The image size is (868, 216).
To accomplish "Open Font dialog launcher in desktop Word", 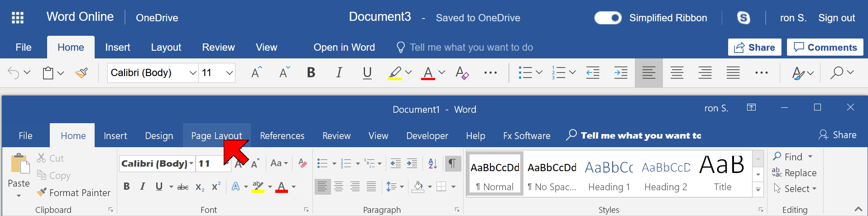I will (x=307, y=210).
